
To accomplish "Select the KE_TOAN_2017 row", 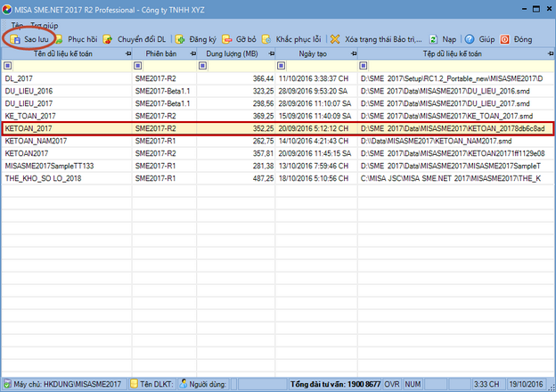I will tap(278, 116).
